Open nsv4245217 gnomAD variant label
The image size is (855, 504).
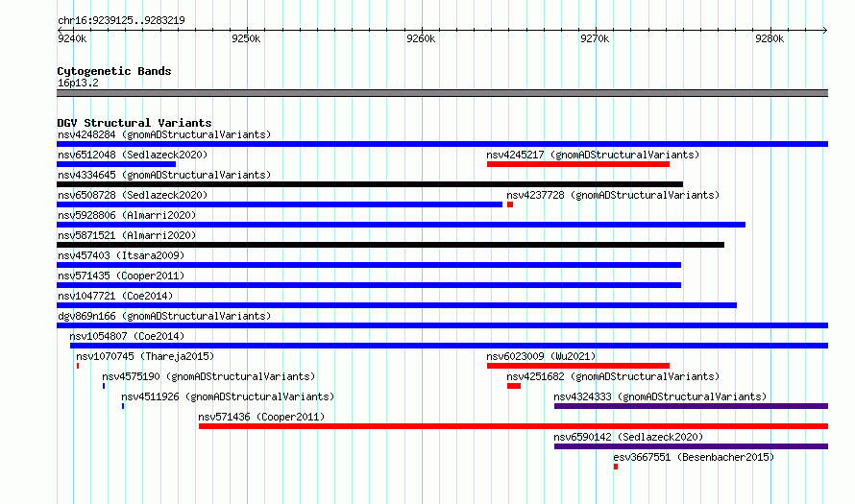[x=593, y=155]
